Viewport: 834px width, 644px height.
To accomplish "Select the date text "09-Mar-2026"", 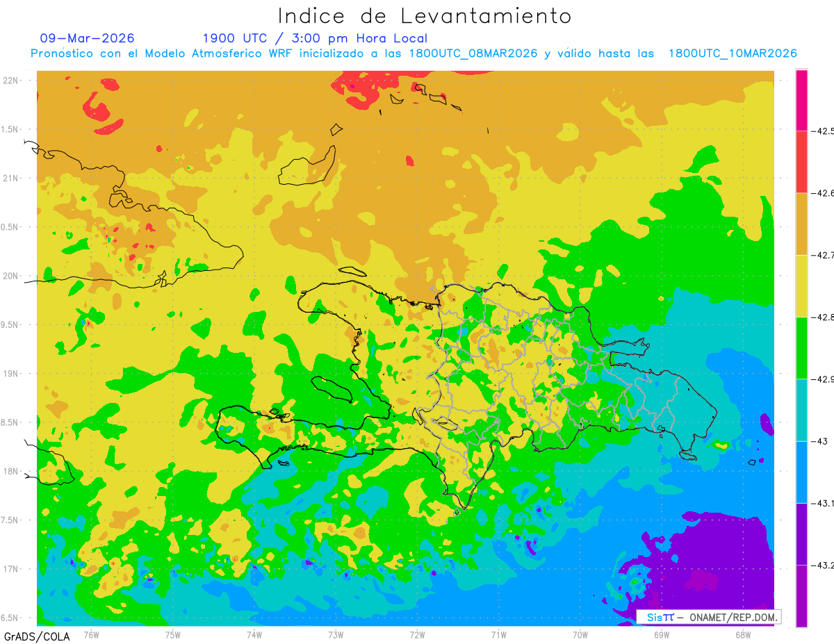I will [88, 38].
